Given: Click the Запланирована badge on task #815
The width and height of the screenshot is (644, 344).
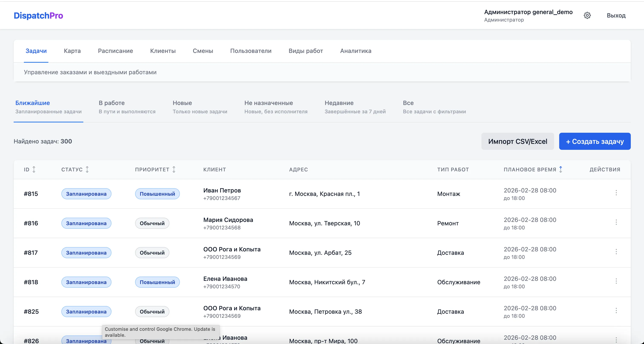Looking at the screenshot, I should [x=86, y=194].
